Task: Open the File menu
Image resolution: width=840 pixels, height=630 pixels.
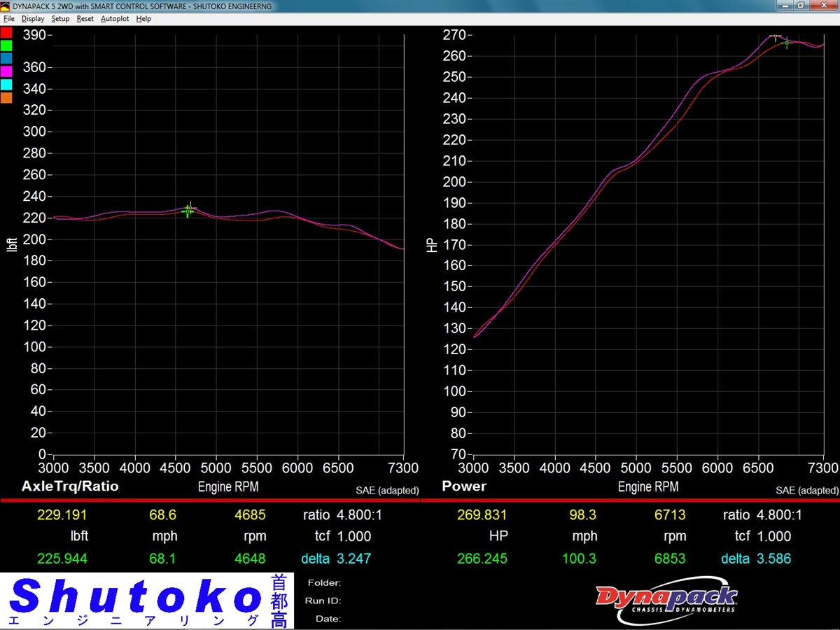Action: click(x=8, y=19)
